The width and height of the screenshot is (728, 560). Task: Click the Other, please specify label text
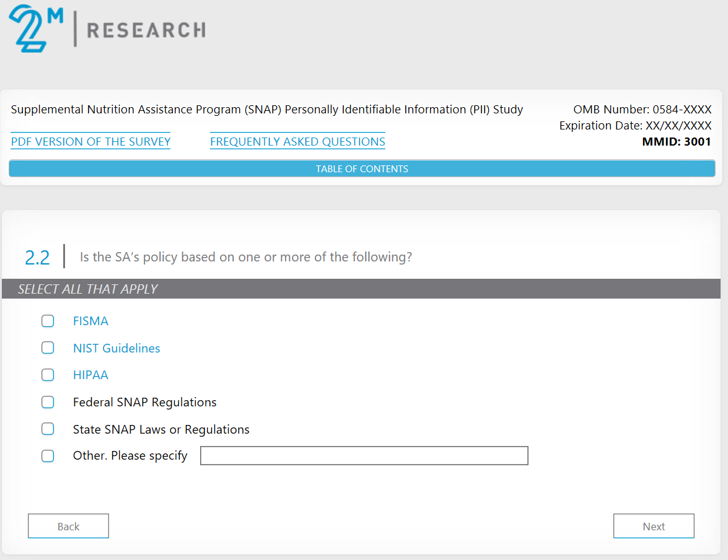point(130,456)
